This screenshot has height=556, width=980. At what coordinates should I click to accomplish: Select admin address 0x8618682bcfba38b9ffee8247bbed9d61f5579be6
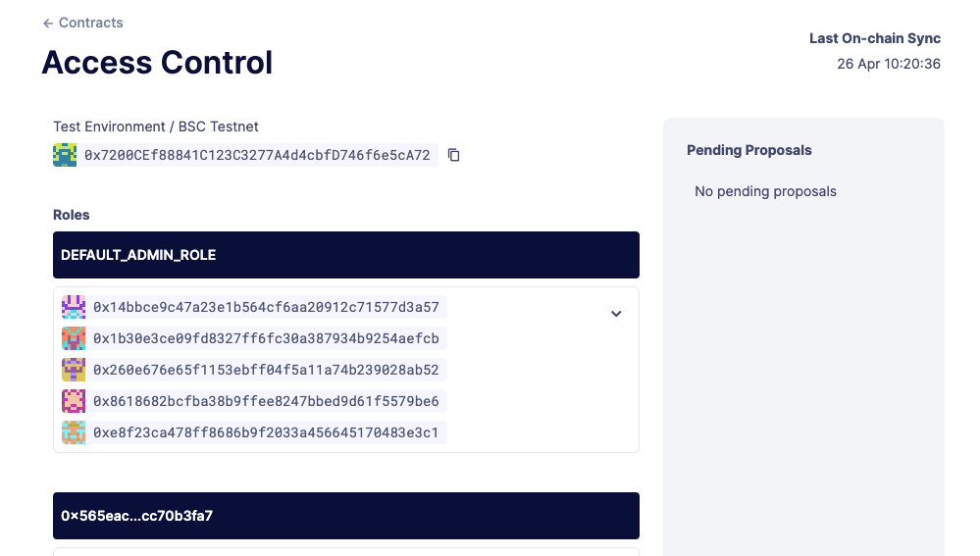tap(266, 401)
